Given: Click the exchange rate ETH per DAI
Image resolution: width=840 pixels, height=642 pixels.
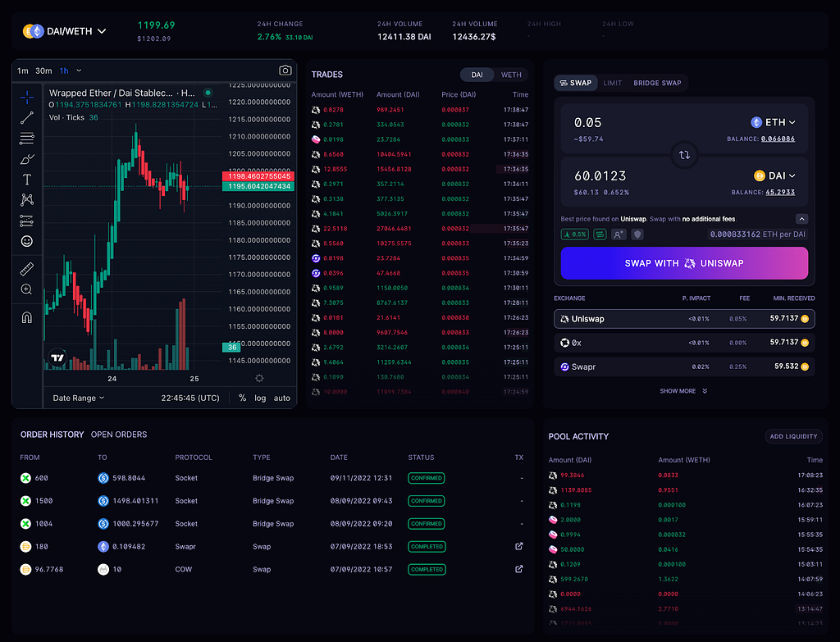Looking at the screenshot, I should click(x=757, y=234).
